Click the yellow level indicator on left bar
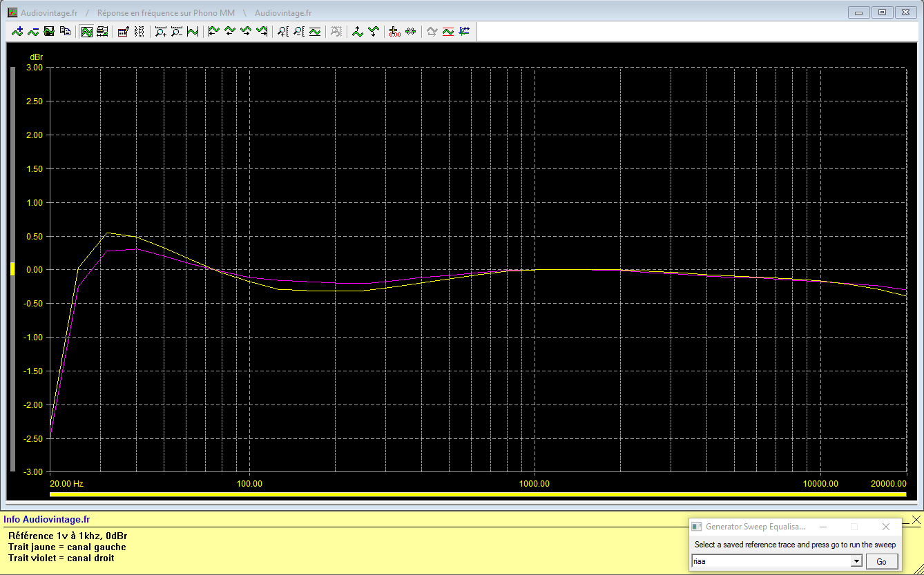Image resolution: width=924 pixels, height=575 pixels. click(x=12, y=269)
